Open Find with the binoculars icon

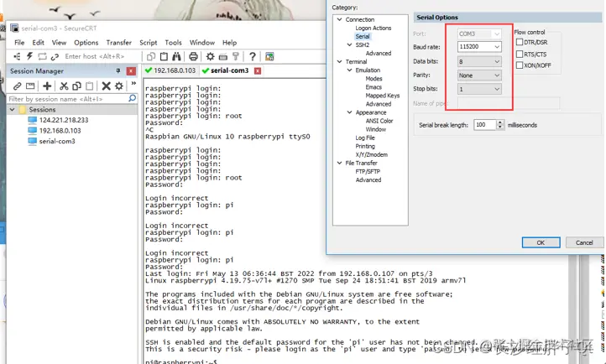click(x=176, y=56)
